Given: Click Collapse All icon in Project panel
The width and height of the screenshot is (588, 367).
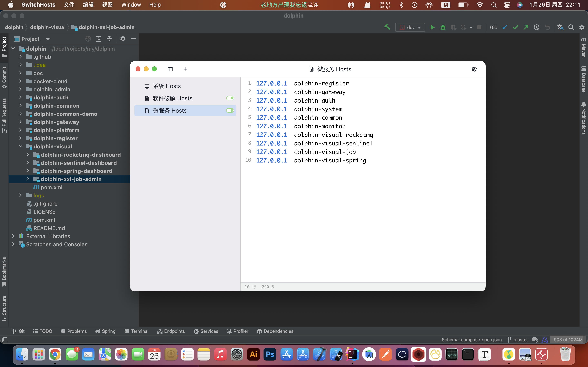Looking at the screenshot, I should 109,39.
